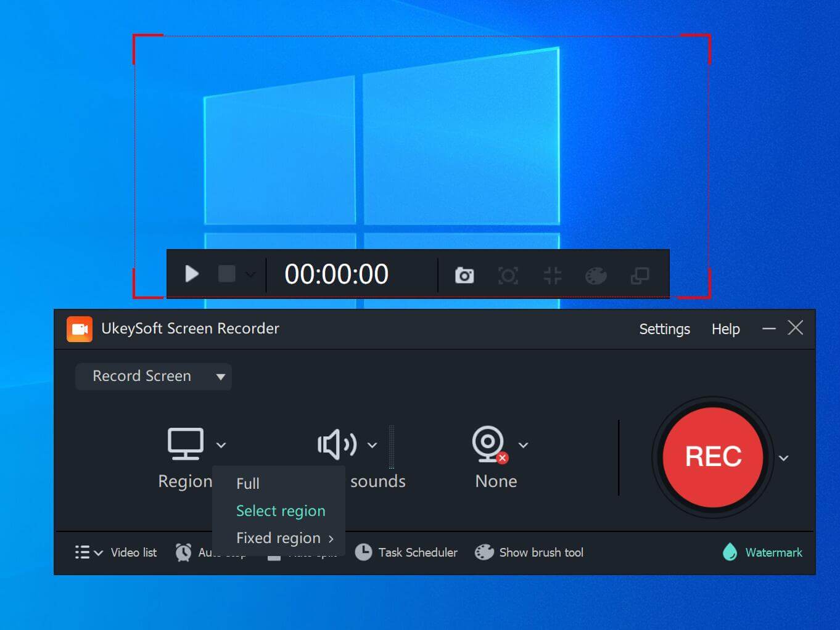Choose Select region from the menu

click(x=281, y=511)
